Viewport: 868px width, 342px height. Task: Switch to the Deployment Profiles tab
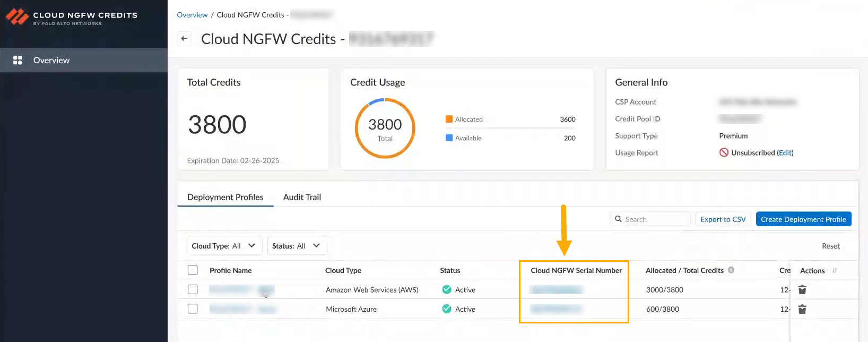pos(225,197)
